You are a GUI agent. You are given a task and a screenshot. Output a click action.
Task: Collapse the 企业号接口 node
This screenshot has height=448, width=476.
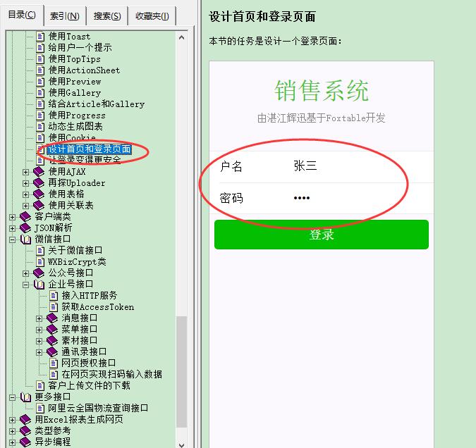[x=26, y=285]
